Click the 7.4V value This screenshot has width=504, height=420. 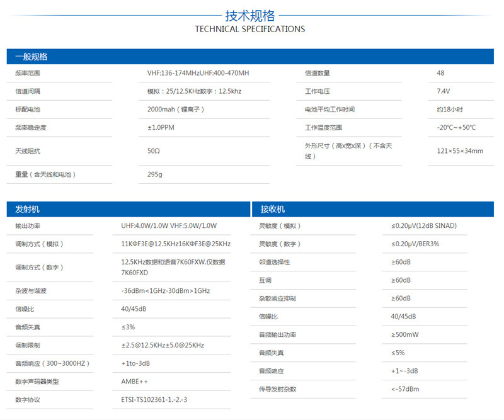pyautogui.click(x=444, y=91)
